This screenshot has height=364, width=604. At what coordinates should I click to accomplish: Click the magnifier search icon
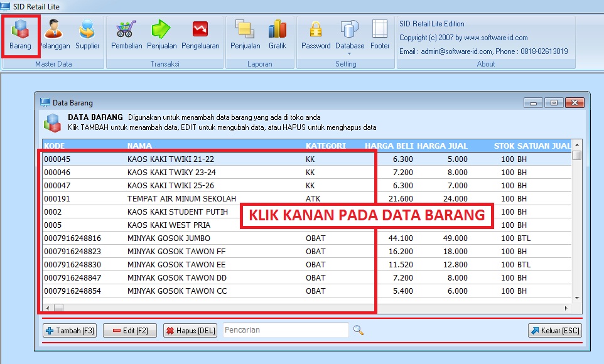pos(358,330)
